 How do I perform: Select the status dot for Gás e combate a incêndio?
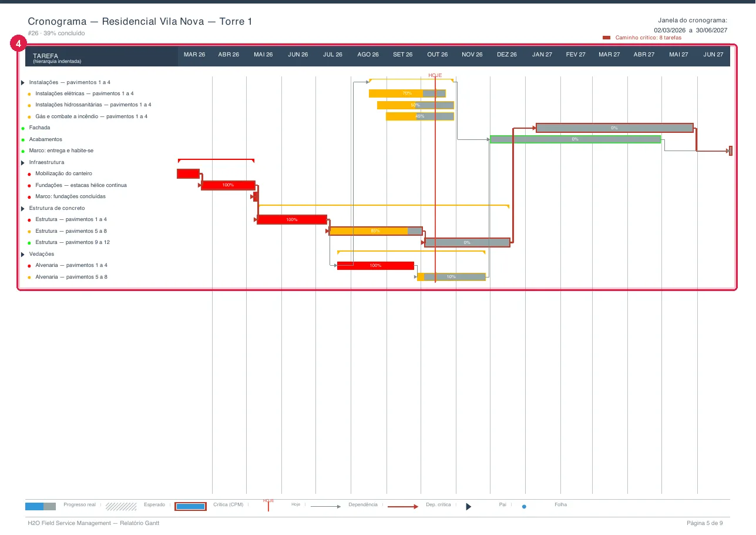pyautogui.click(x=29, y=117)
